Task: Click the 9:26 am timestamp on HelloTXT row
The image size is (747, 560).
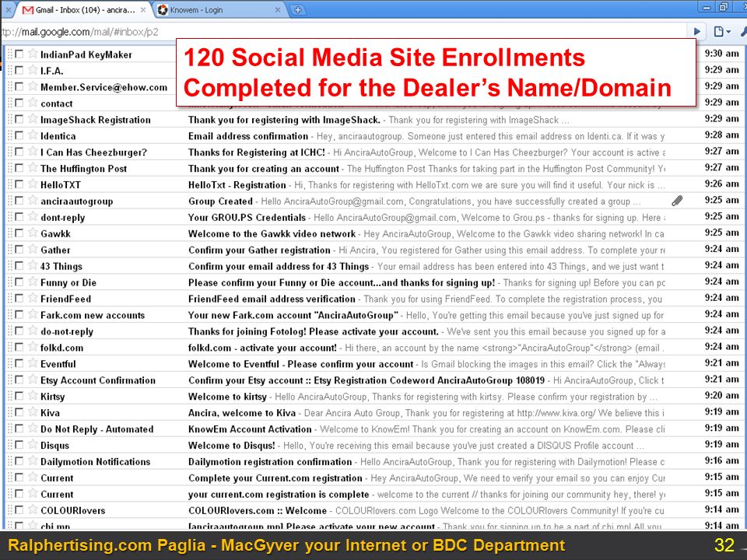Action: [722, 184]
